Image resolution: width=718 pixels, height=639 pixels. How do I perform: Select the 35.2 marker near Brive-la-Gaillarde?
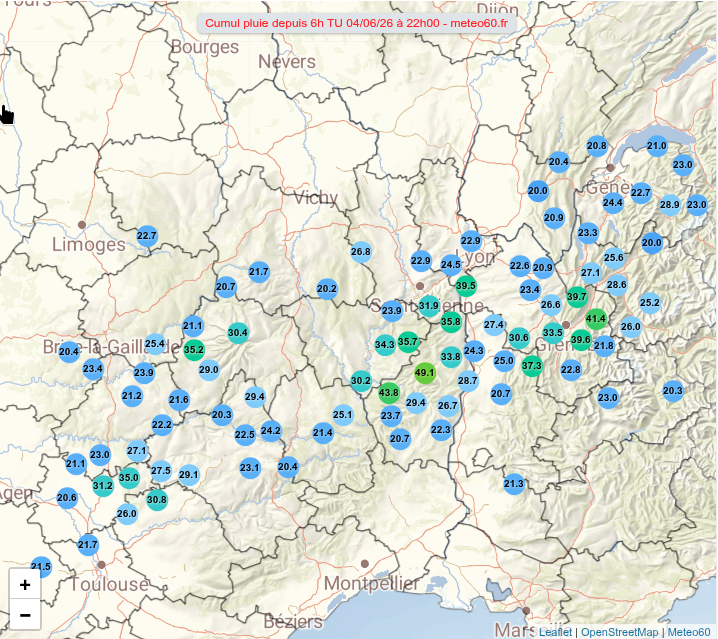pos(194,350)
